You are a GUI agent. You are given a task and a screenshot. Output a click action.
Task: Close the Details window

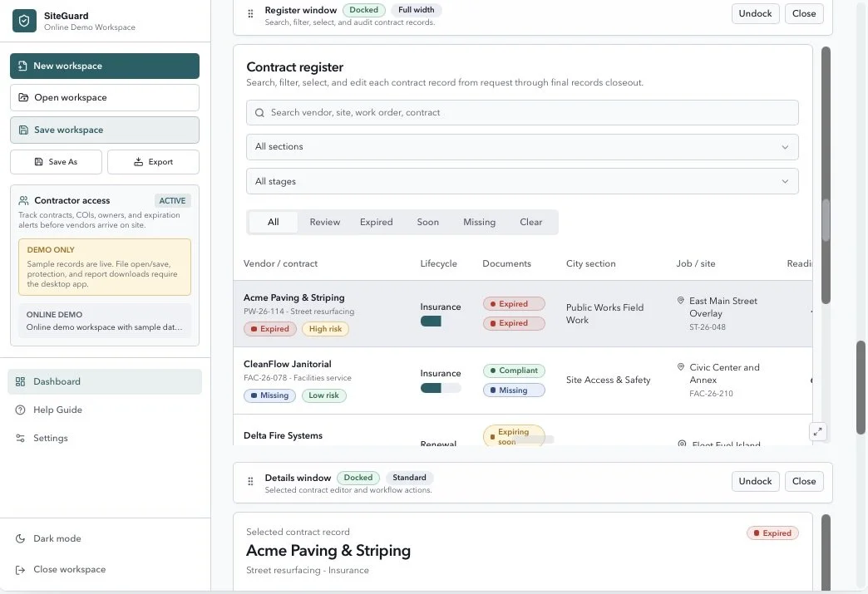click(x=804, y=481)
